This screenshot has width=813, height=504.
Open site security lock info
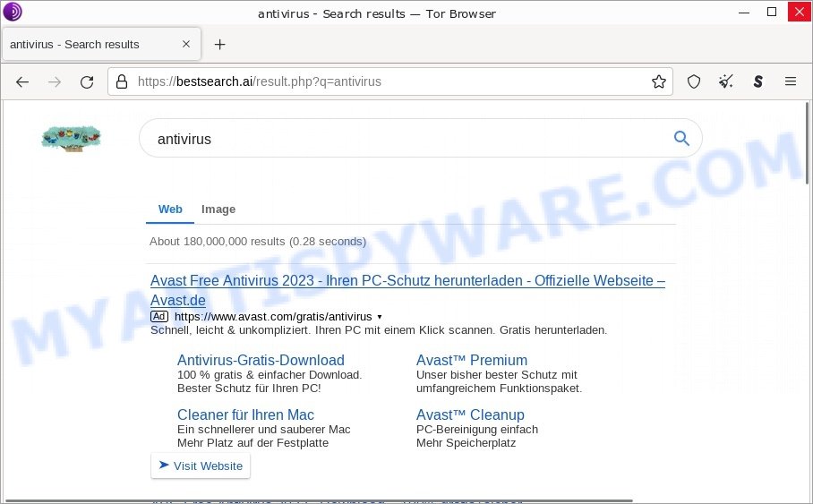[x=122, y=81]
